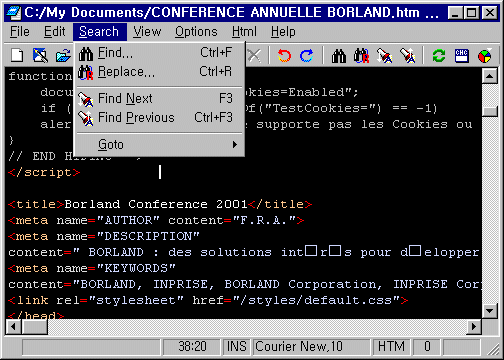Image resolution: width=504 pixels, height=360 pixels.
Task: Click the HTM file type status panel
Action: coord(391,346)
